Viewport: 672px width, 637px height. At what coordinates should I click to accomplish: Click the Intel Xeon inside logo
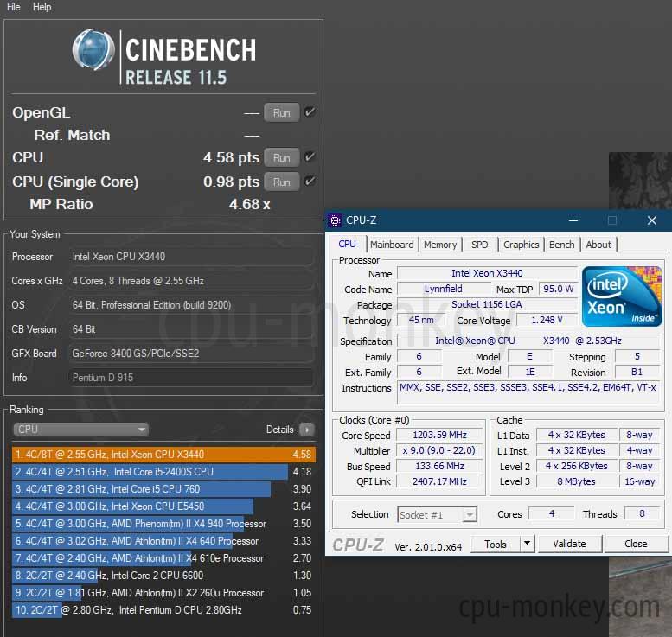(x=622, y=296)
